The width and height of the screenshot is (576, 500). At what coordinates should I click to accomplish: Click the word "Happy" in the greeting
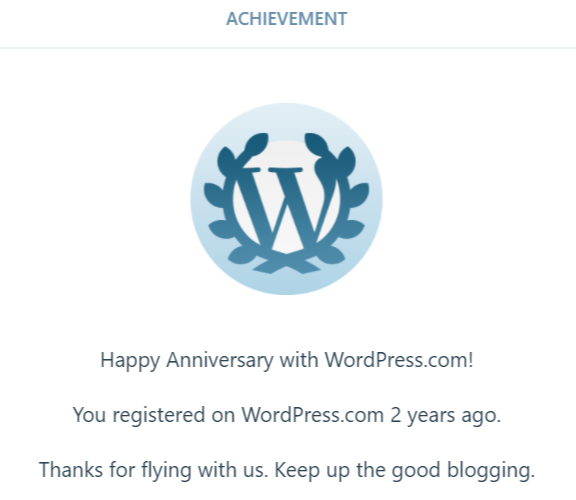click(130, 361)
